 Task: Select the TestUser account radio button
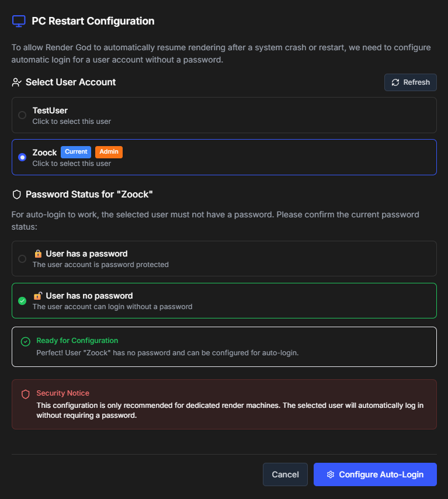click(22, 115)
